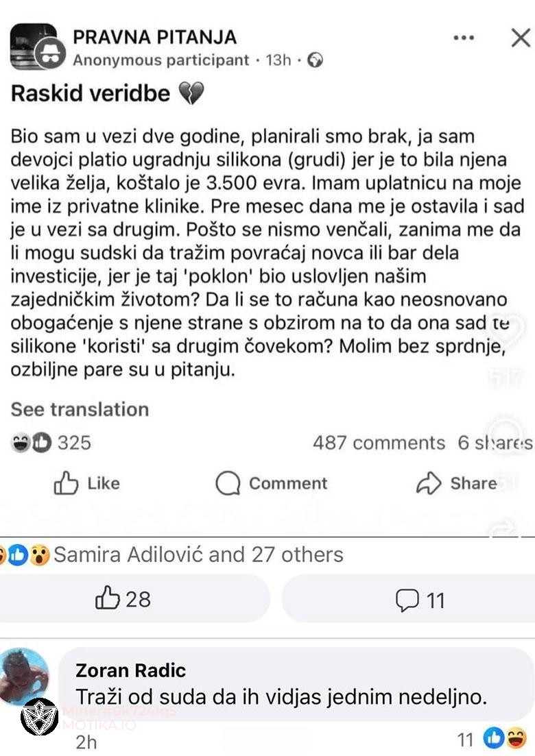Click the Share arrow icon
This screenshot has width=535, height=756.
(428, 483)
